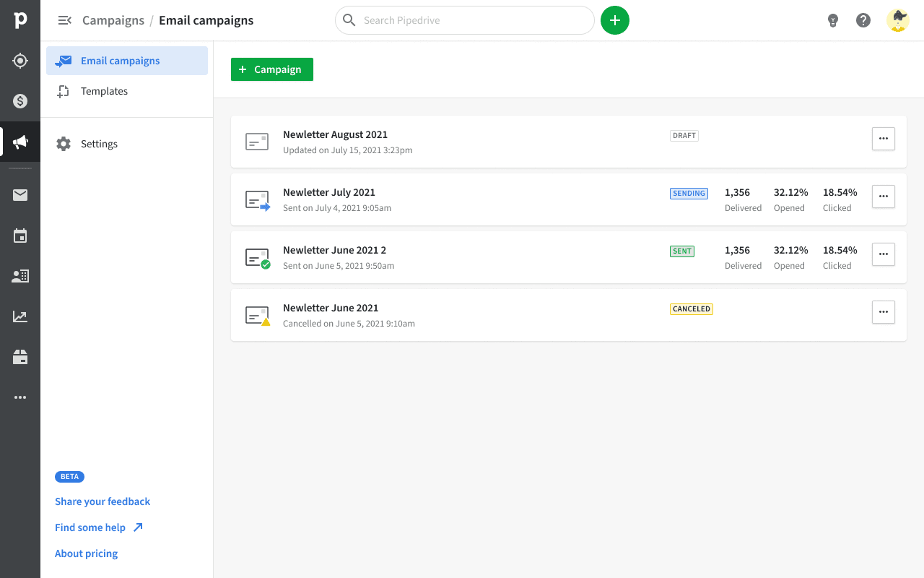The width and height of the screenshot is (924, 578).
Task: Open the Contacts icon in sidebar
Action: (x=19, y=275)
